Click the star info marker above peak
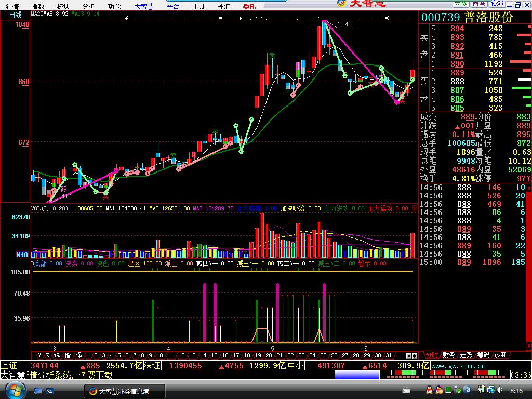Screen dimensions: 532x399 coord(387,18)
